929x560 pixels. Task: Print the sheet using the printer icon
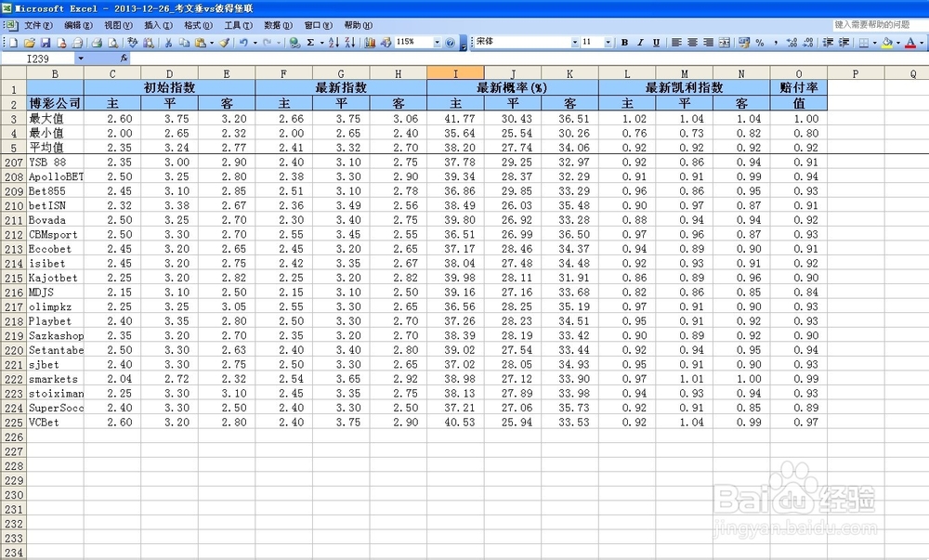[x=97, y=43]
